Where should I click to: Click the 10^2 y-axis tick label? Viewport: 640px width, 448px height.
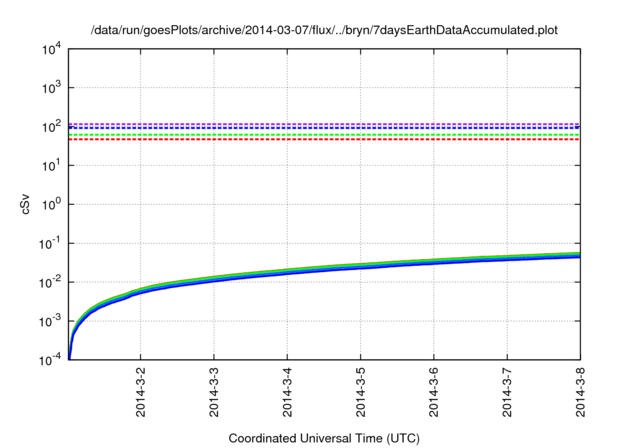coord(52,127)
